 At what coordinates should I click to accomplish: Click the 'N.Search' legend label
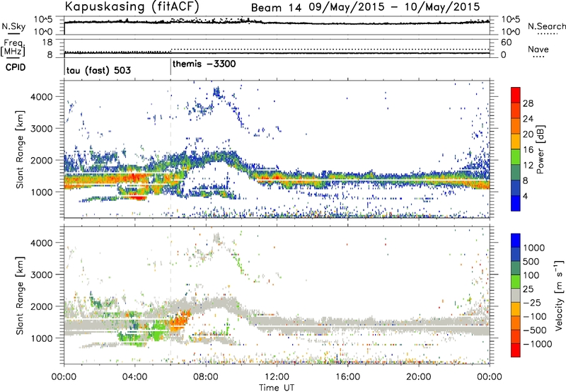pos(546,26)
